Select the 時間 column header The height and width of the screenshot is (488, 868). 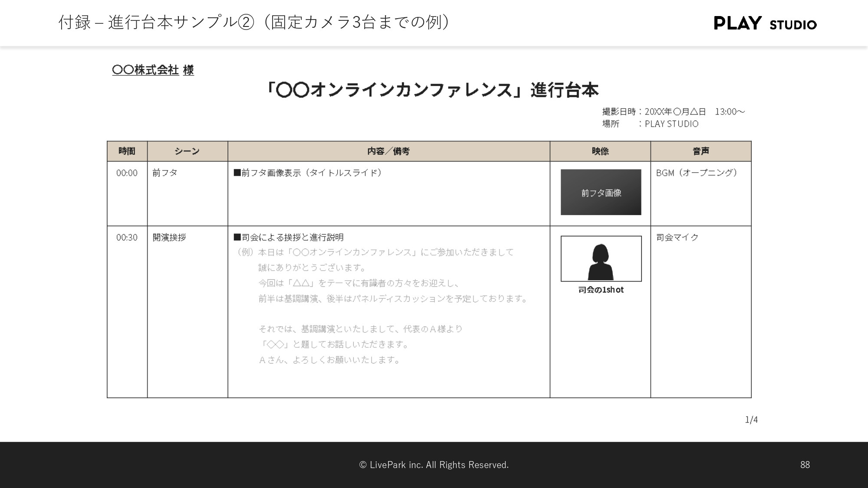pyautogui.click(x=128, y=151)
